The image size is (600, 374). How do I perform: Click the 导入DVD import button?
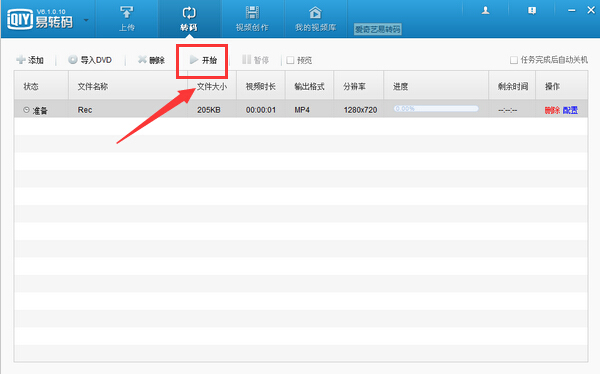point(90,60)
